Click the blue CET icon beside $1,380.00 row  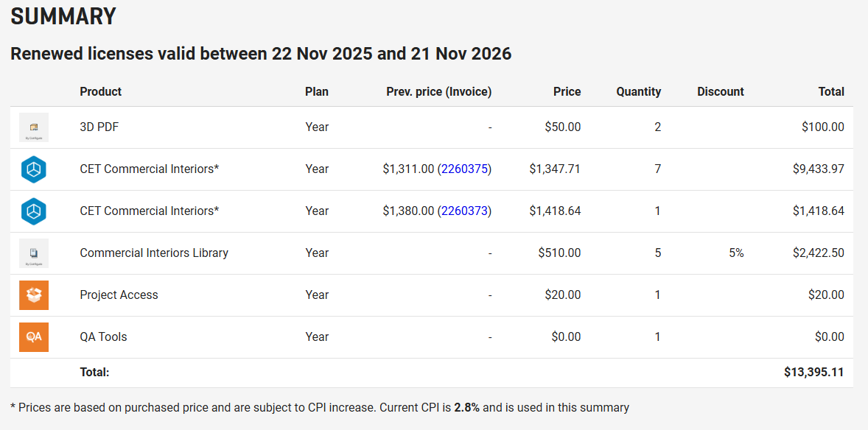pyautogui.click(x=34, y=211)
